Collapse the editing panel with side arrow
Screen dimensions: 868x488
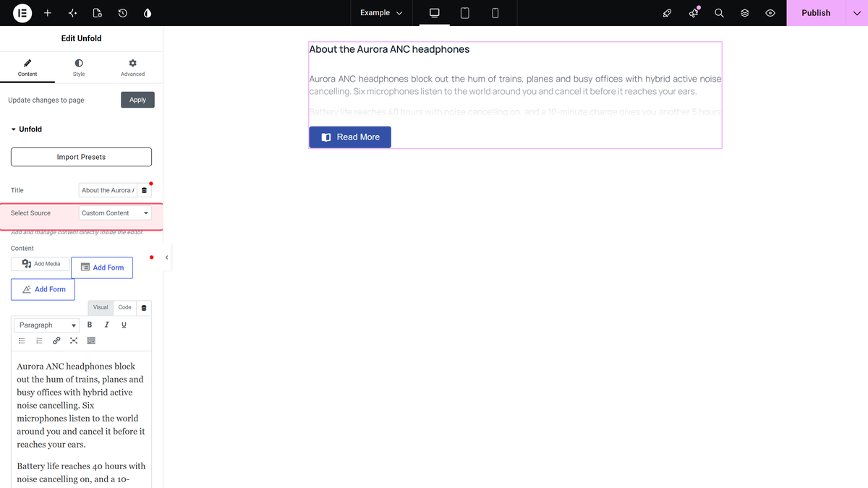click(x=167, y=257)
